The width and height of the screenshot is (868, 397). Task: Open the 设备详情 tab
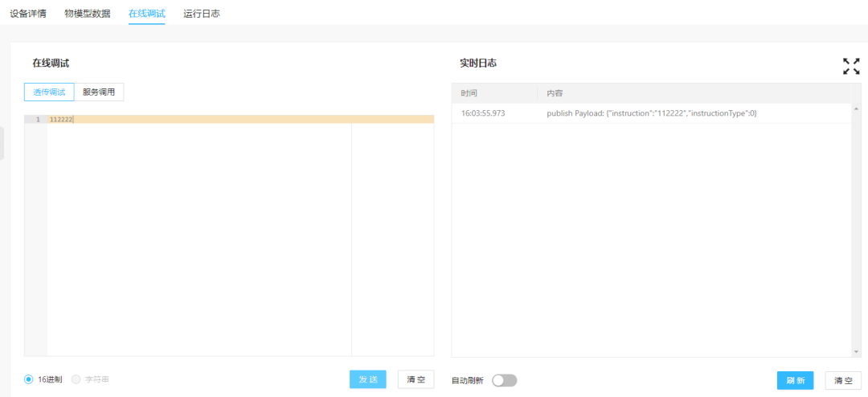[x=28, y=14]
